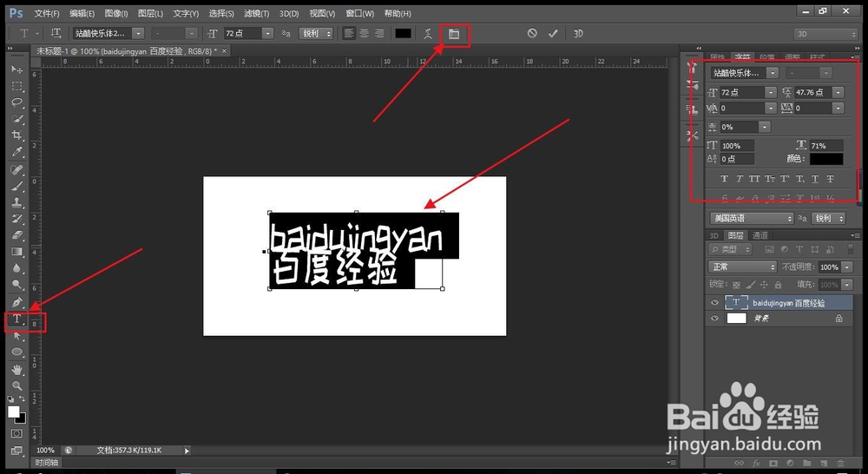Viewport: 868px width, 474px height.
Task: Toggle strikethrough in Character panel
Action: (x=830, y=179)
